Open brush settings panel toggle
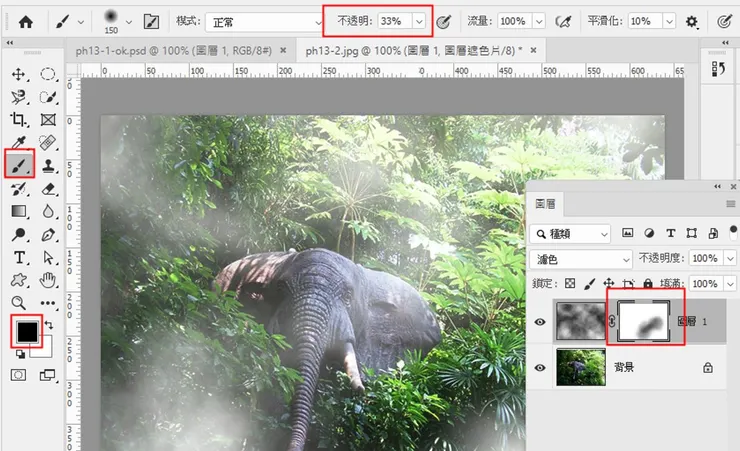 [x=151, y=22]
